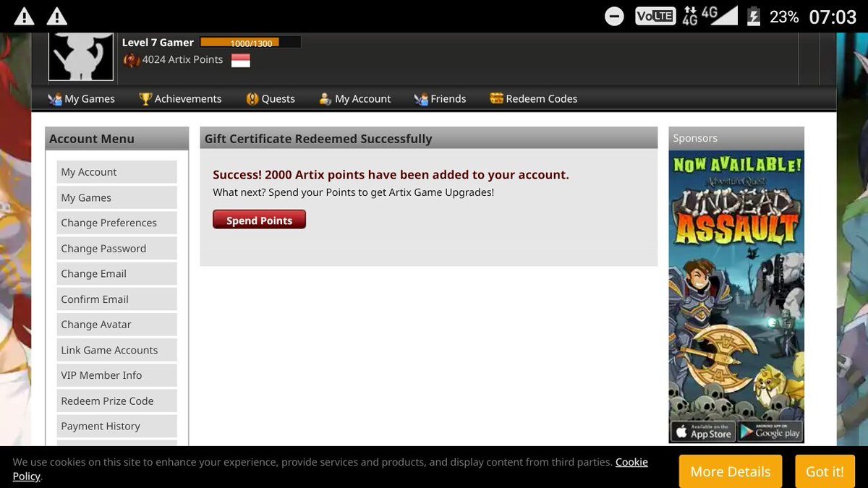Open Change Password in Account Menu

pos(117,248)
